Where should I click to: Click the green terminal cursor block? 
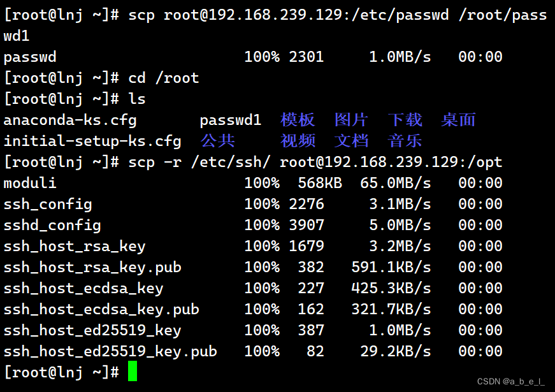(133, 371)
